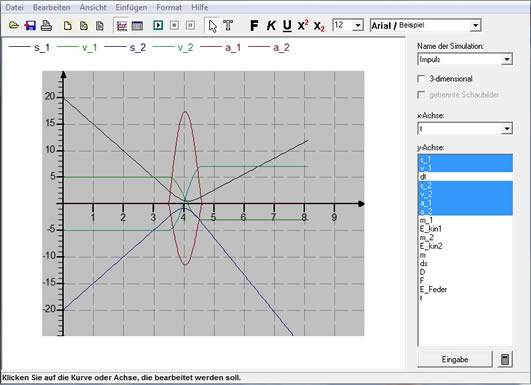The height and width of the screenshot is (385, 531).
Task: Open the Einfügen menu
Action: [x=131, y=7]
